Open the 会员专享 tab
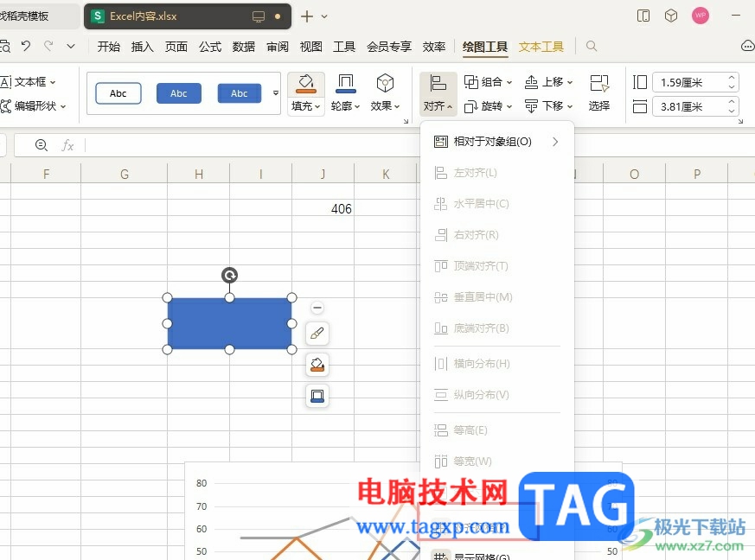The height and width of the screenshot is (560, 755). [389, 47]
